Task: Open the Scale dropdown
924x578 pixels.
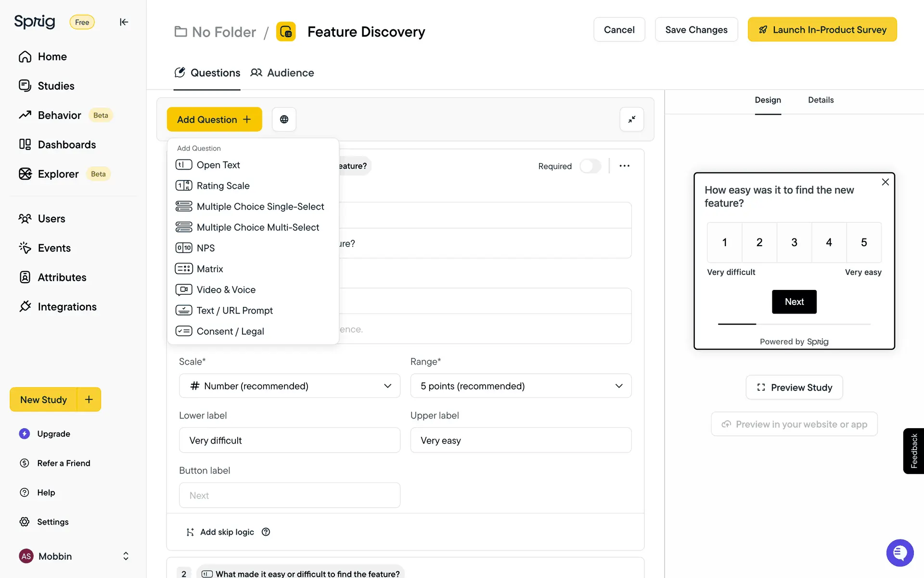Action: point(289,386)
